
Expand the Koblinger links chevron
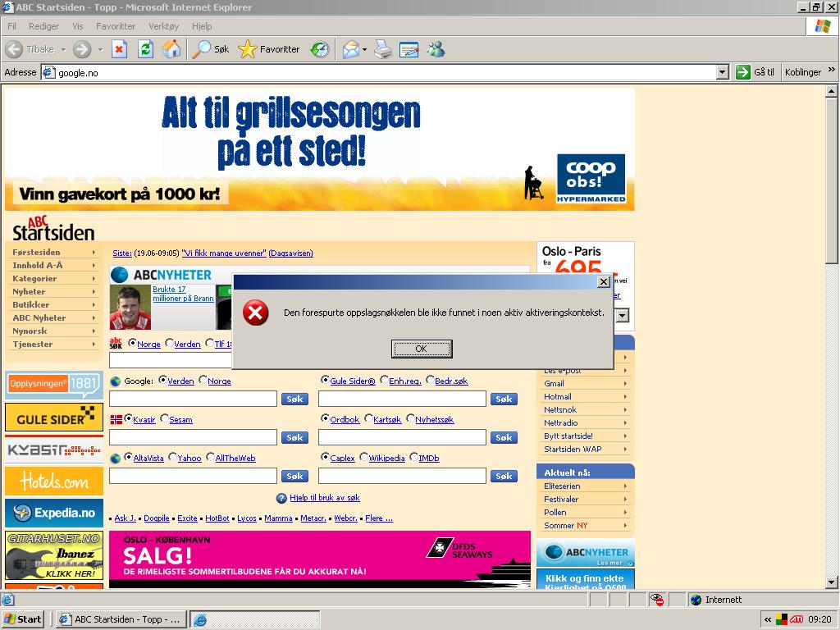[832, 70]
